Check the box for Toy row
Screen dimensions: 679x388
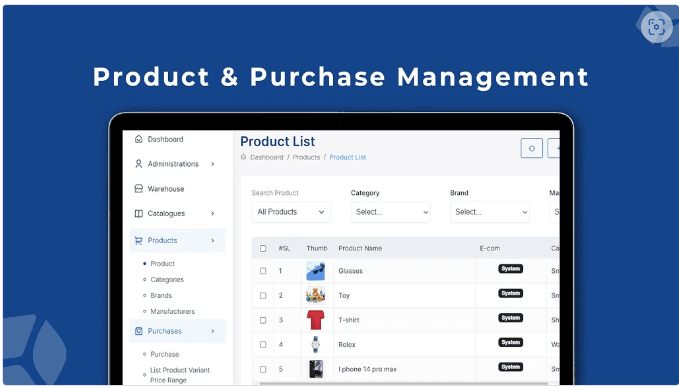click(x=263, y=295)
